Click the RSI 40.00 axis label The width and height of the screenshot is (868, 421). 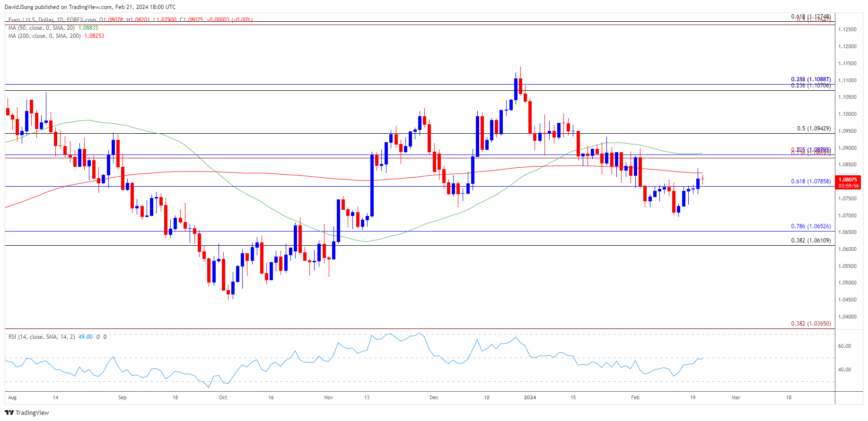point(844,369)
